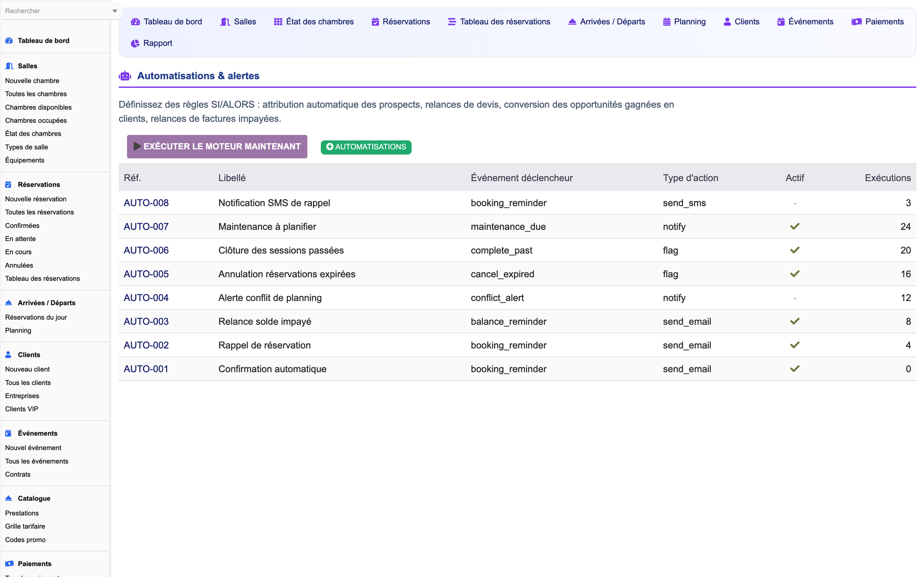Toggle active checkmark for AUTO-006
Image resolution: width=924 pixels, height=577 pixels.
pyautogui.click(x=795, y=251)
